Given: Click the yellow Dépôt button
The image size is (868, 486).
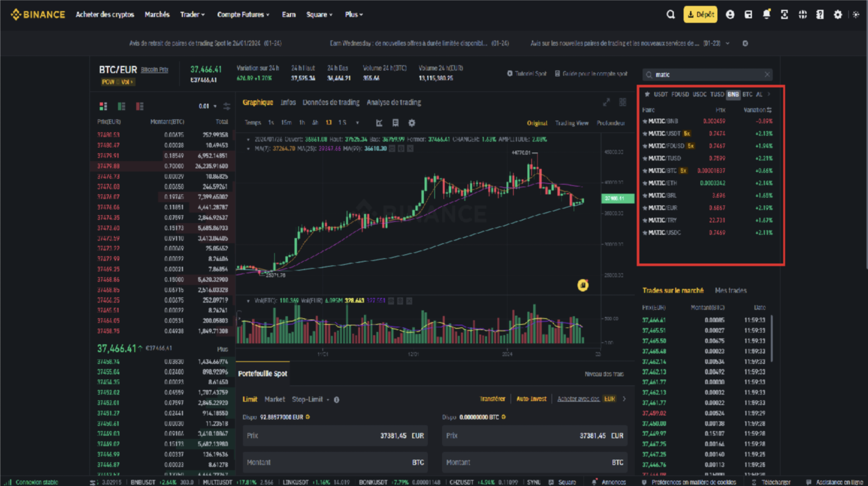Looking at the screenshot, I should coord(700,15).
